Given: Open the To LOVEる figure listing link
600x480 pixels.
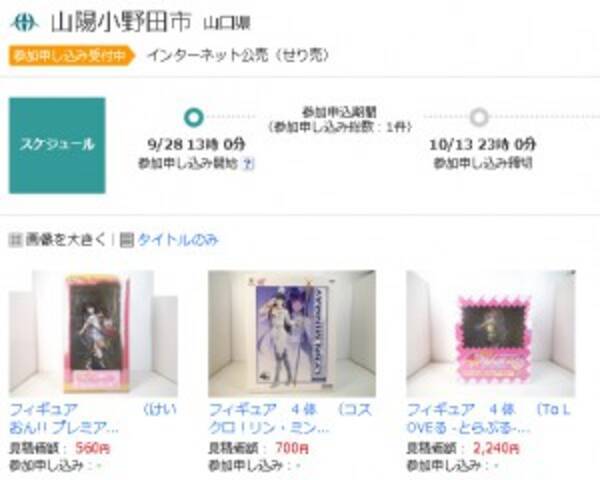Looking at the screenshot, I should [489, 418].
